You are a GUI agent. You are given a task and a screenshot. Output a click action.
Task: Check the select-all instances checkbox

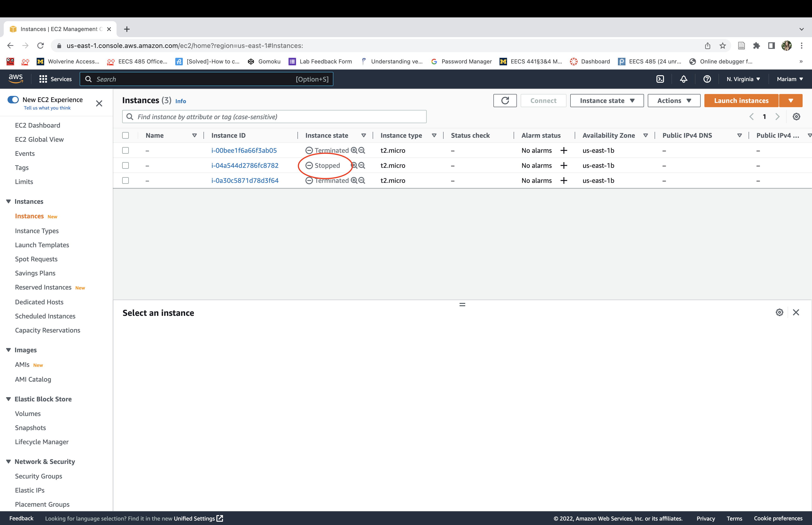click(x=125, y=135)
